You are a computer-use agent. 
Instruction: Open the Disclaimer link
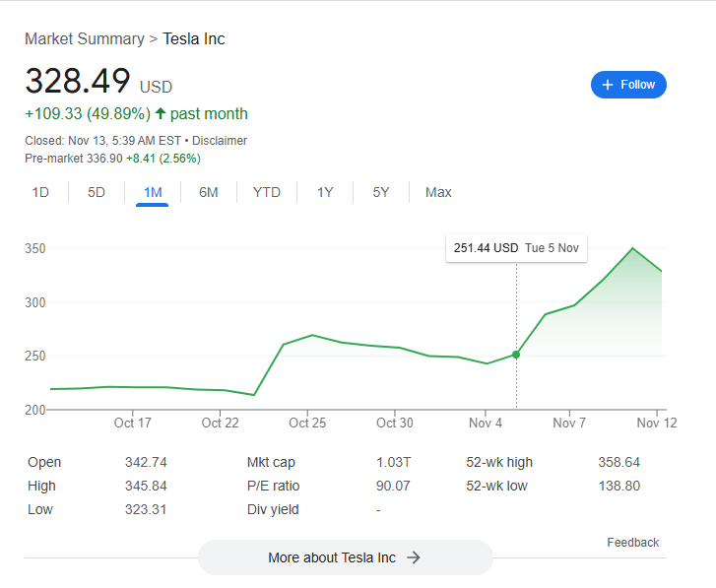(220, 141)
